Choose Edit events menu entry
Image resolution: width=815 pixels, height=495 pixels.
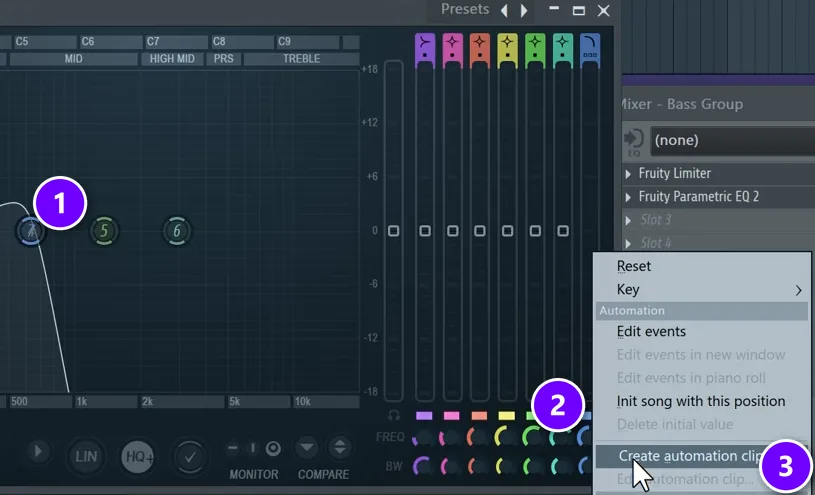pyautogui.click(x=702, y=332)
